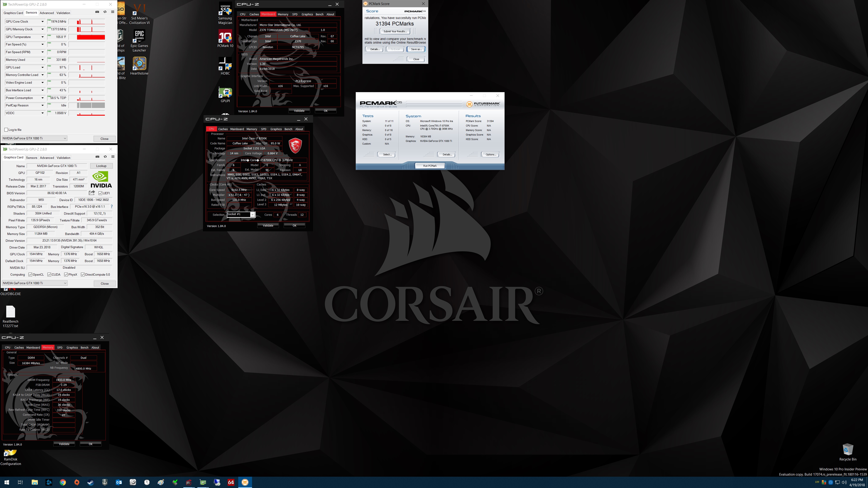Open Outlook from taskbar
This screenshot has width=868, height=488.
(x=119, y=482)
